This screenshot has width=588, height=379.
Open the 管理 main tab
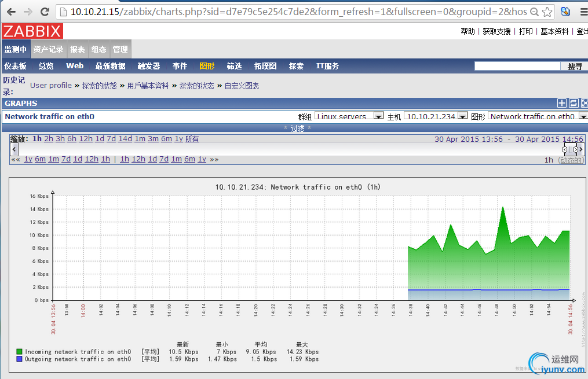click(x=120, y=49)
